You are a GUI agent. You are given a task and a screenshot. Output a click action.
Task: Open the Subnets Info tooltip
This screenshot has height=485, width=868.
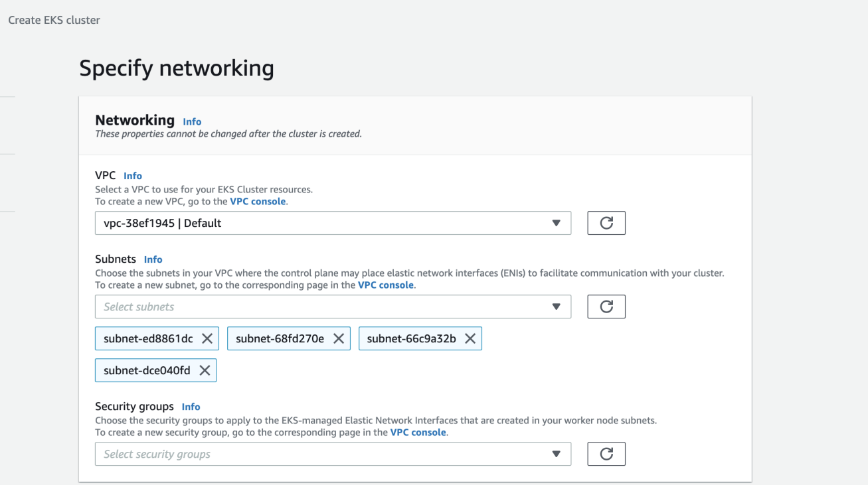point(153,259)
